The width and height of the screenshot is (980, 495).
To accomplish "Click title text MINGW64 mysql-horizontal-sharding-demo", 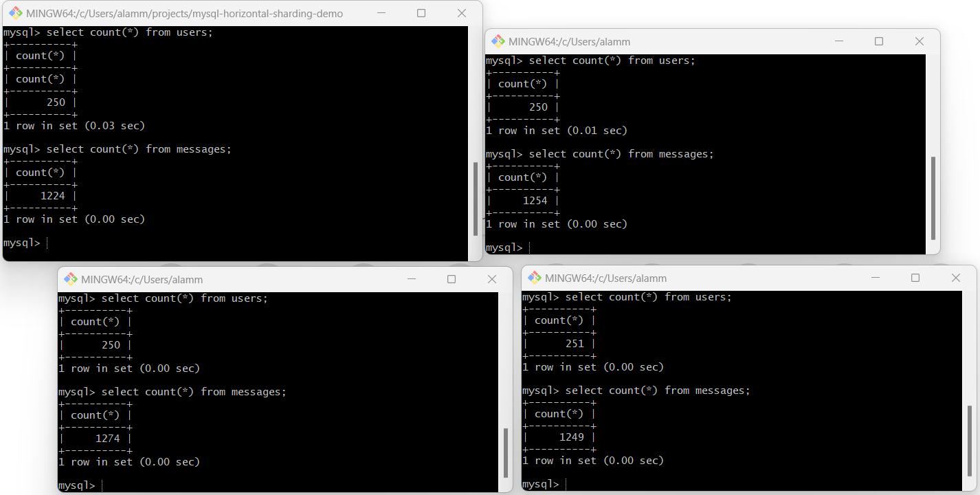I will tap(185, 14).
